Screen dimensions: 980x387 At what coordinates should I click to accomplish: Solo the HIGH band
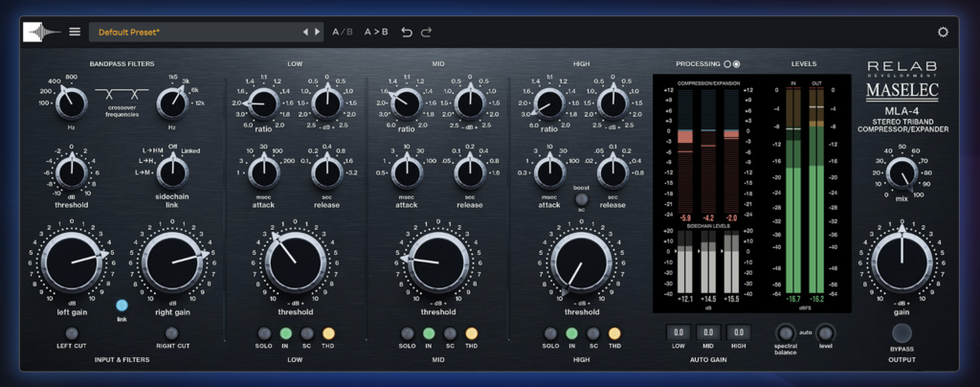pos(550,333)
